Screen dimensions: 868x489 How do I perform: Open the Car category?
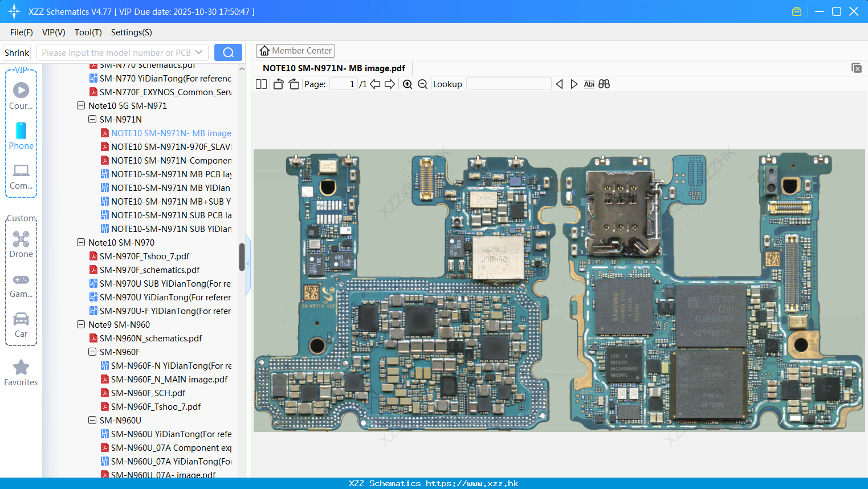(21, 325)
